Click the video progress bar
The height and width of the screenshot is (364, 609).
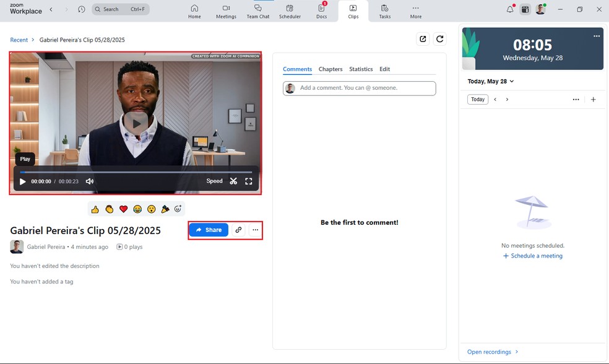pyautogui.click(x=136, y=172)
